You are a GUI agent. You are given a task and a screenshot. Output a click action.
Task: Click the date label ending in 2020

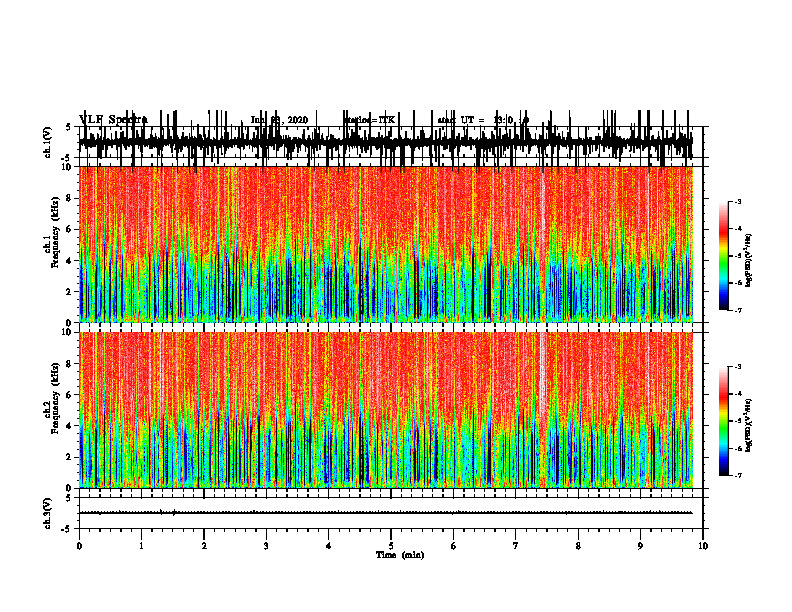[279, 120]
